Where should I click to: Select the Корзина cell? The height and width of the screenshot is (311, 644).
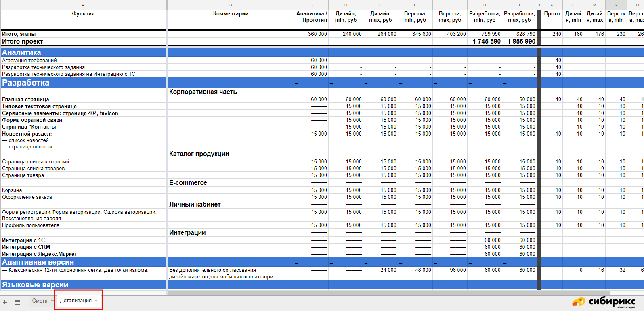(83, 190)
